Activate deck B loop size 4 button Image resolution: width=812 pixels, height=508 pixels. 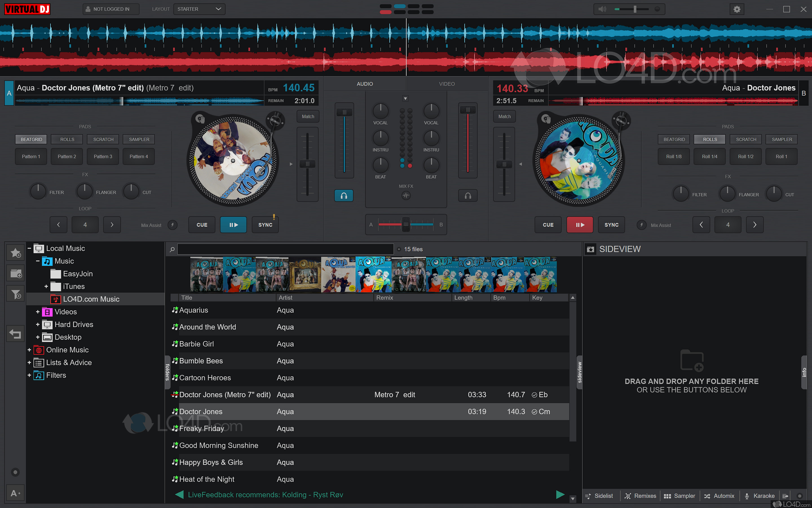728,225
